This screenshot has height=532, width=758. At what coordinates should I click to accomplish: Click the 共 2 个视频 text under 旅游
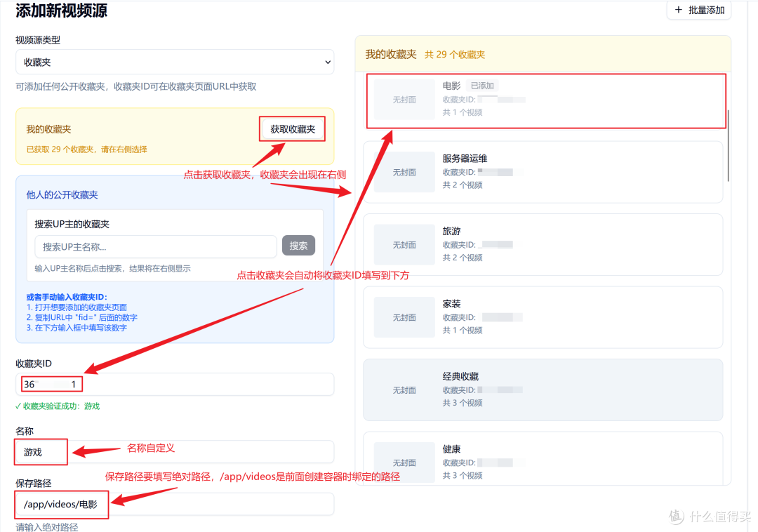[463, 258]
